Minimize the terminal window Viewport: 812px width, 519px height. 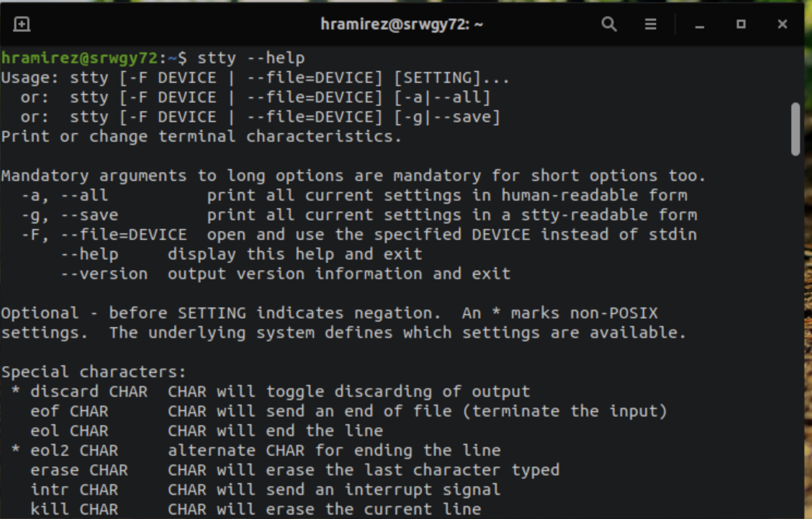coord(700,24)
